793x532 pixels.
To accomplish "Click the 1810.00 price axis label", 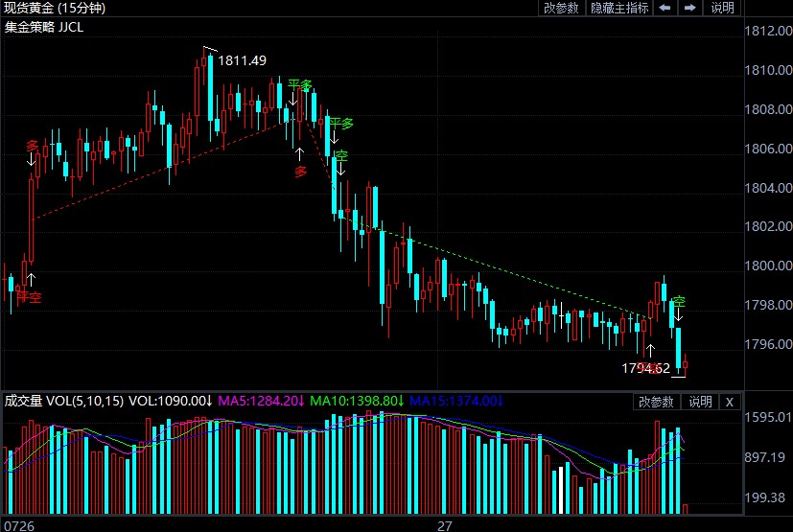I will click(768, 70).
